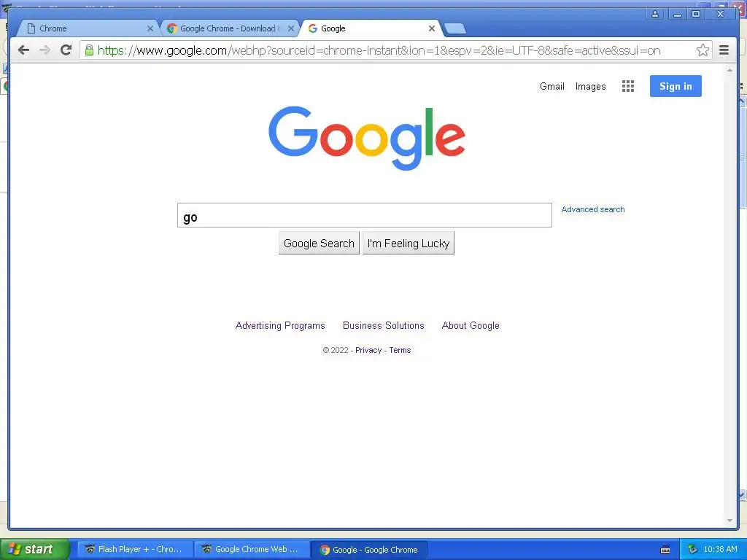747x560 pixels.
Task: Click the Google logo
Action: pyautogui.click(x=366, y=137)
